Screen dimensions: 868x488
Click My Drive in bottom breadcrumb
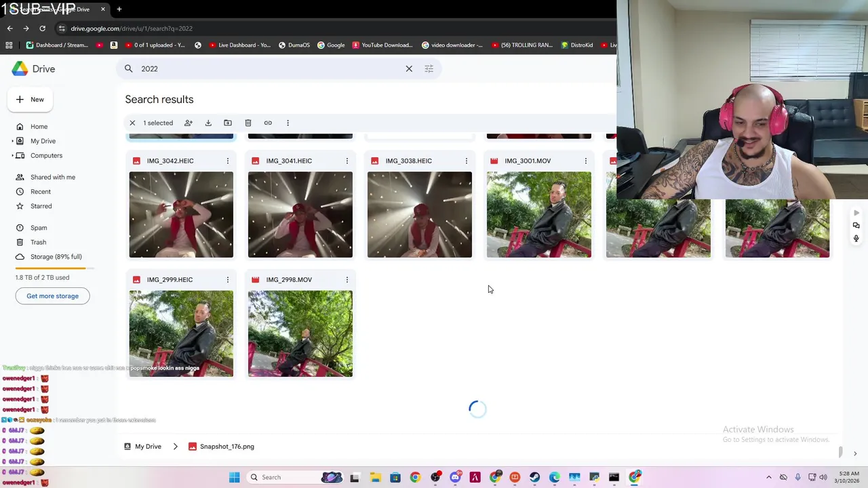coord(143,447)
